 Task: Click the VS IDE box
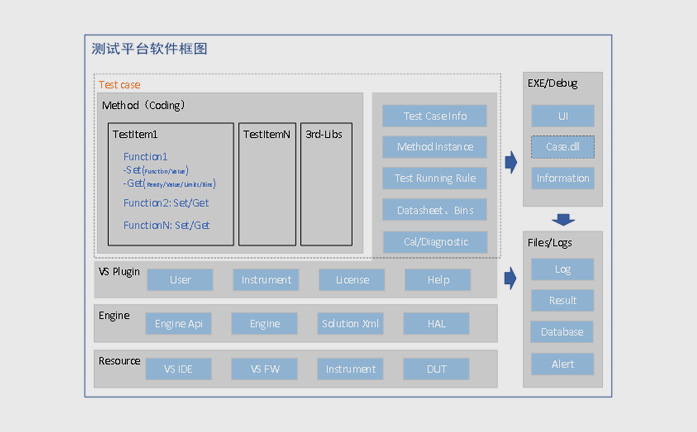point(178,369)
